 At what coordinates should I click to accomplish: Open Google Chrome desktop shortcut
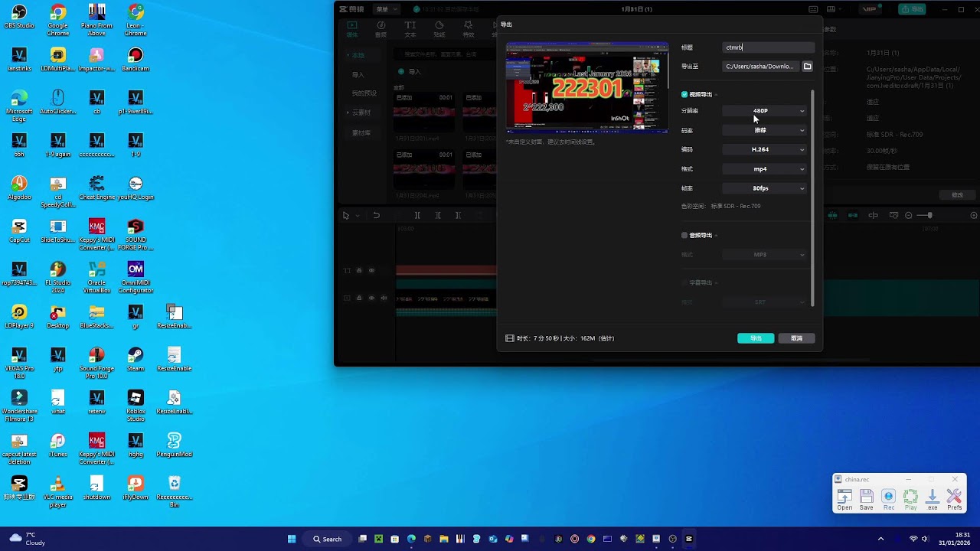coord(58,20)
